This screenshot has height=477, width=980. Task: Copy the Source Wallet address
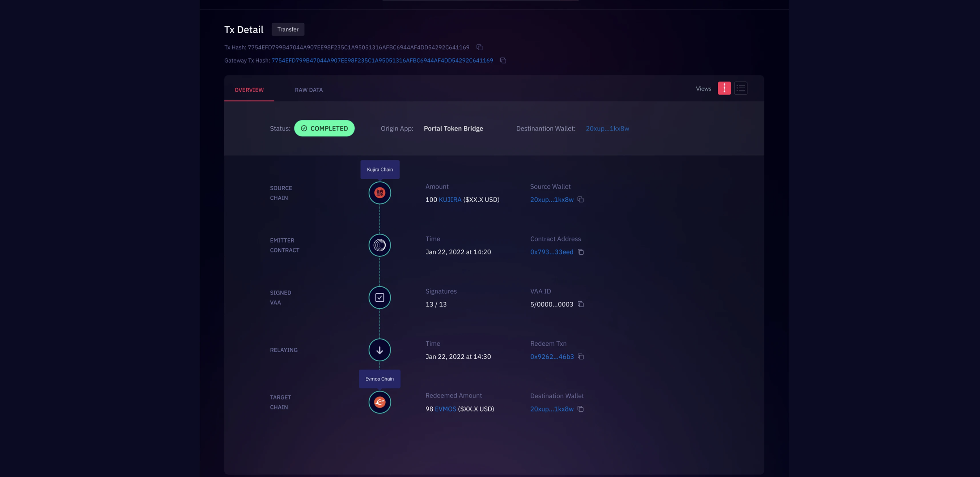click(581, 200)
